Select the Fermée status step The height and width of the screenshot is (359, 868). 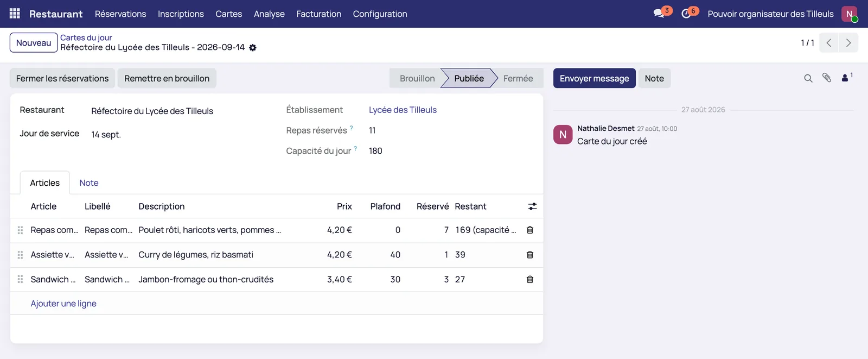click(518, 78)
